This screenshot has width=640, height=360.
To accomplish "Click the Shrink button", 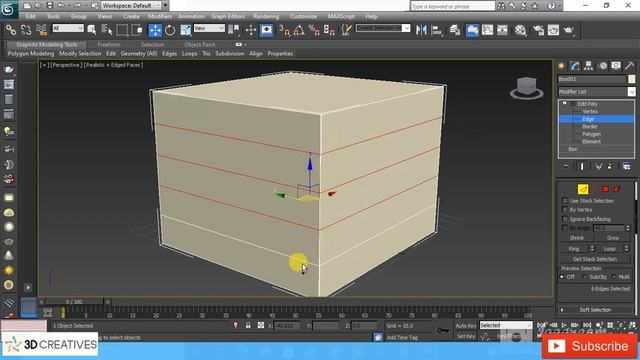I will 577,238.
